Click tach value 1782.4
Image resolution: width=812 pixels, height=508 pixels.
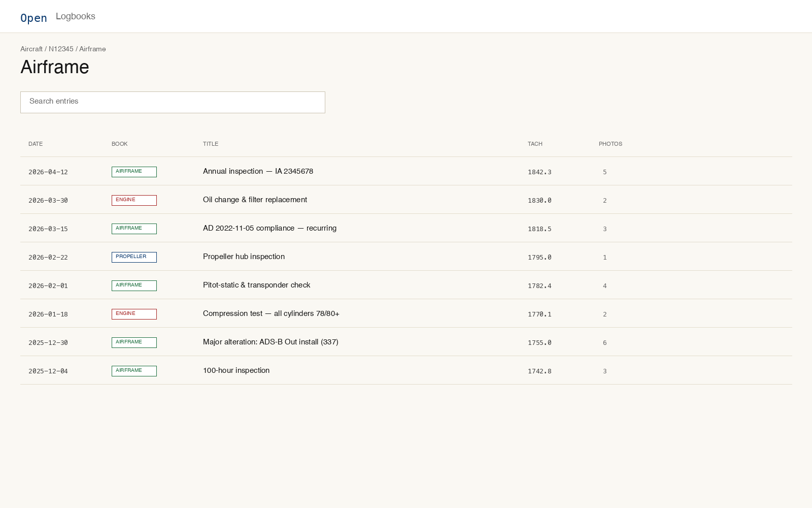tap(539, 286)
